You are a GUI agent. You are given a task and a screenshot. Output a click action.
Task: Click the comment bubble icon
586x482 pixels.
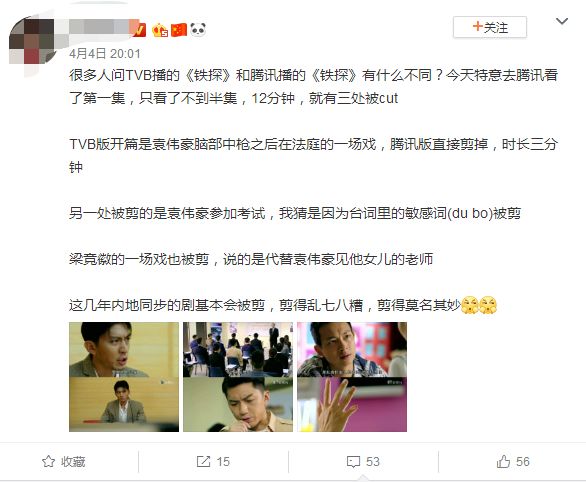353,462
